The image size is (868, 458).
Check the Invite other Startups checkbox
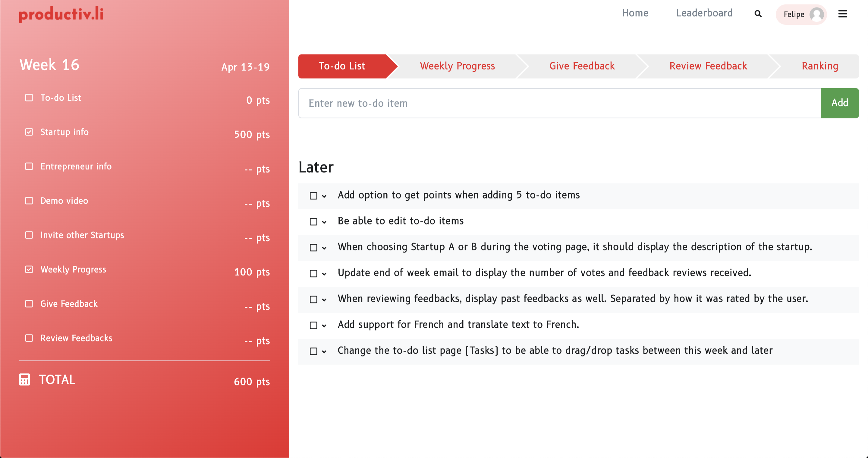tap(29, 235)
